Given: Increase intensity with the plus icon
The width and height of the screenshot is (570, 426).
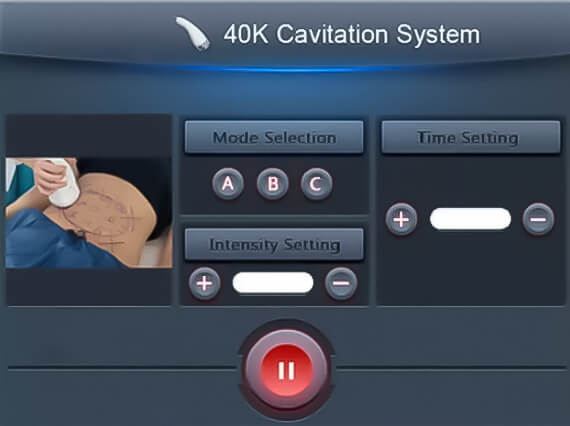Looking at the screenshot, I should coord(205,284).
